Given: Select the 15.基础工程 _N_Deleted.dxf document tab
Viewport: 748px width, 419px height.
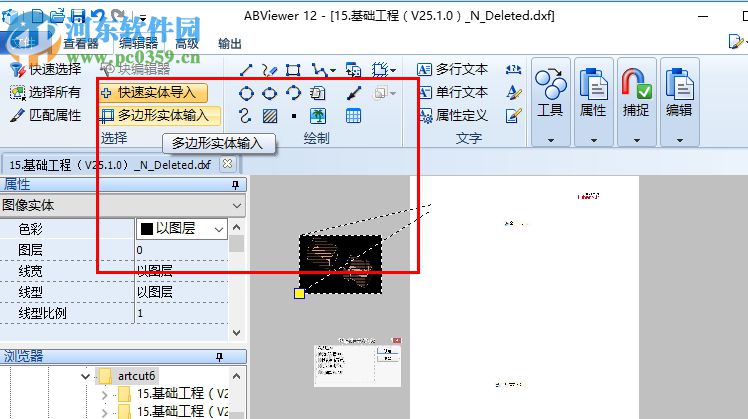Looking at the screenshot, I should [110, 165].
